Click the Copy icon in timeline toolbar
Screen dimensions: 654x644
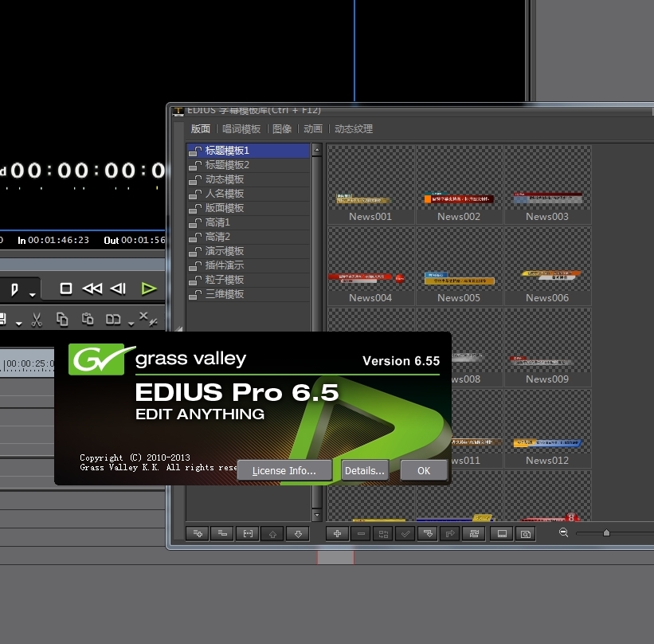(x=62, y=320)
